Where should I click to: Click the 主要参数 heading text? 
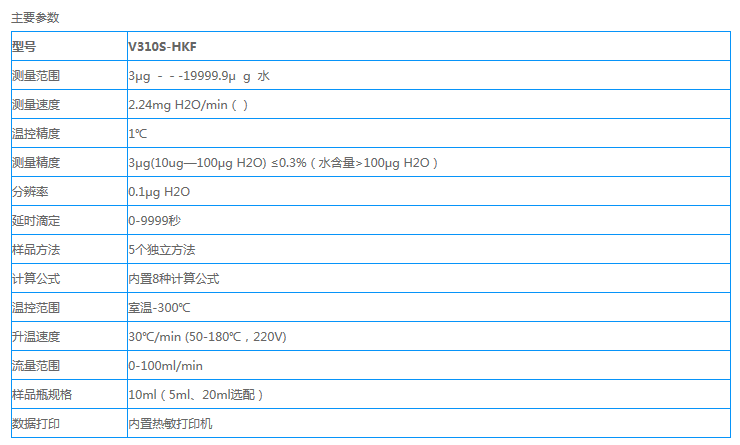pos(34,17)
